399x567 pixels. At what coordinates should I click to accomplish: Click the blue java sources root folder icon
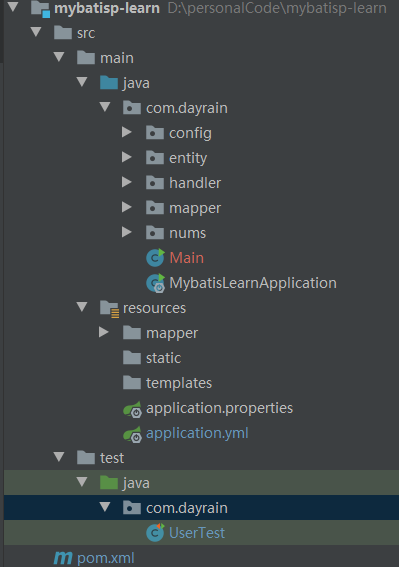click(x=109, y=83)
